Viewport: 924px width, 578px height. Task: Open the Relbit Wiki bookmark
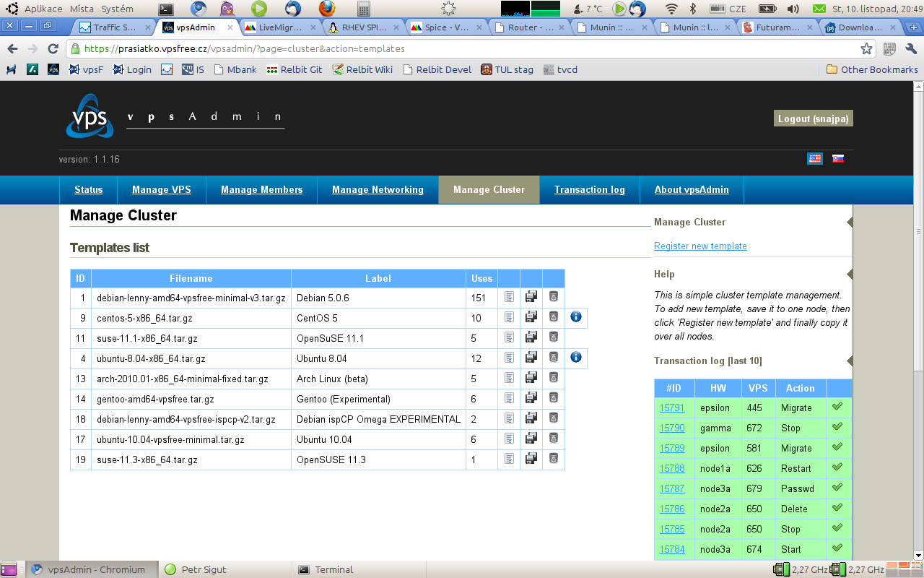coord(362,70)
